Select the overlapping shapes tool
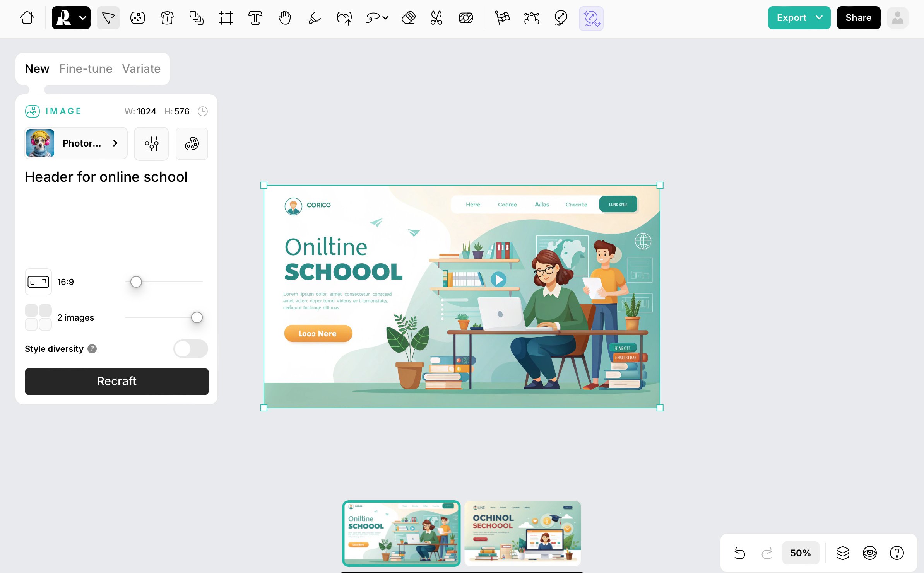924x573 pixels. tap(197, 18)
